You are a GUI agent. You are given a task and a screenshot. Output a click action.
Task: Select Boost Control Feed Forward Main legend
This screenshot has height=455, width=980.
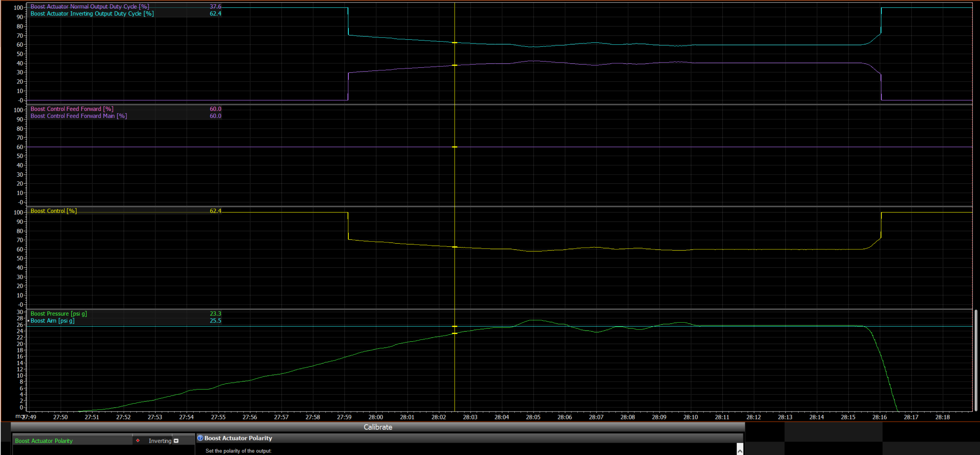coord(79,116)
